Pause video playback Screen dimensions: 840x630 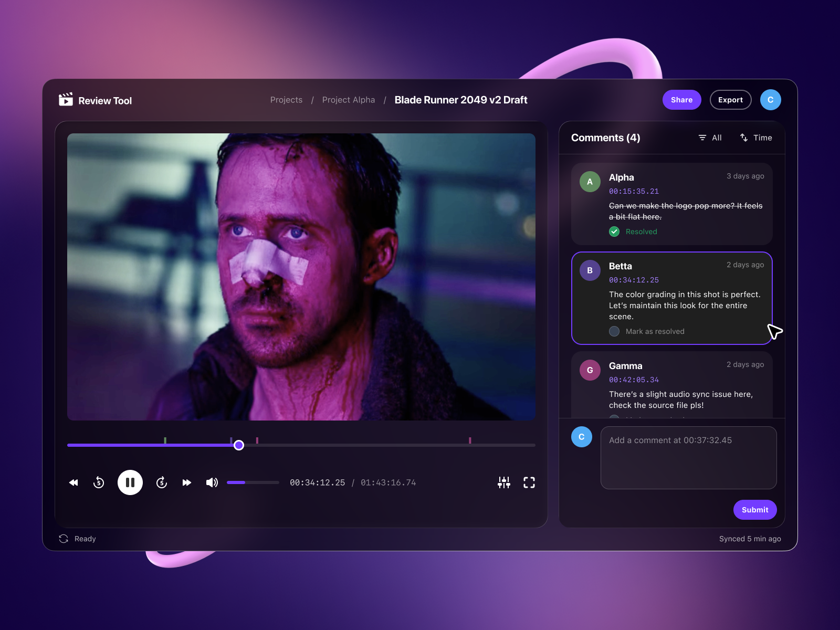click(130, 482)
